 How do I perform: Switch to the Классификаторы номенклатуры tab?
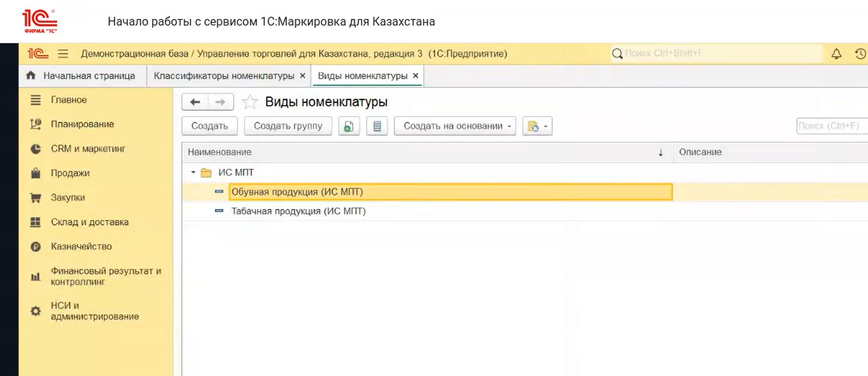[223, 76]
